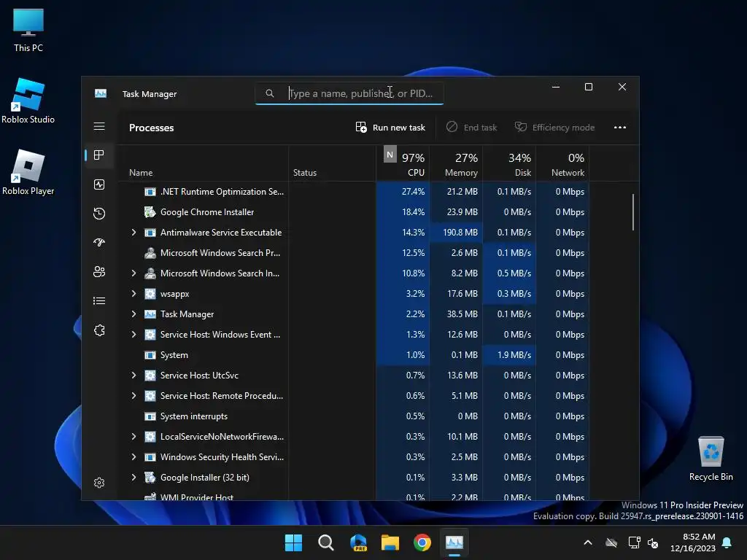Sort by the CPU column header
Viewport: 747px width, 560px height.
tap(403, 163)
